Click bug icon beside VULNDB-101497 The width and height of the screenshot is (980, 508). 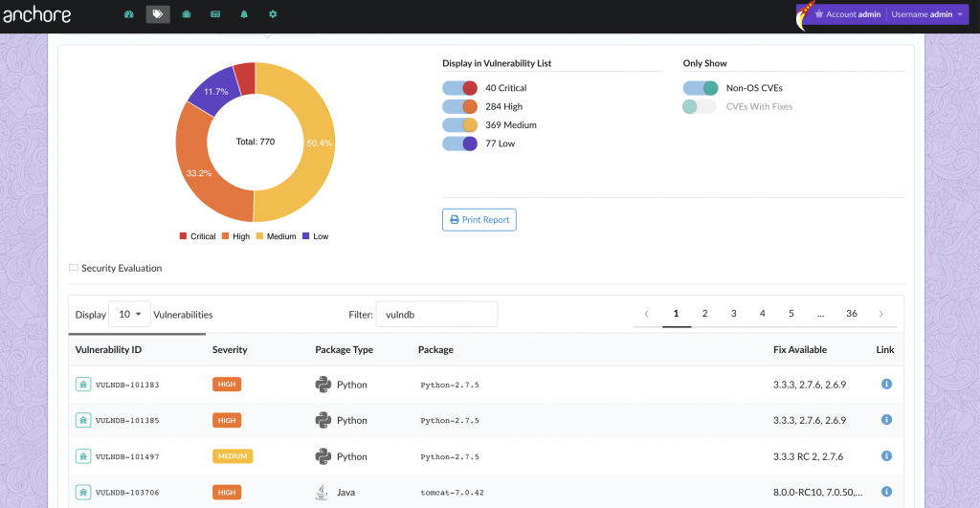83,456
